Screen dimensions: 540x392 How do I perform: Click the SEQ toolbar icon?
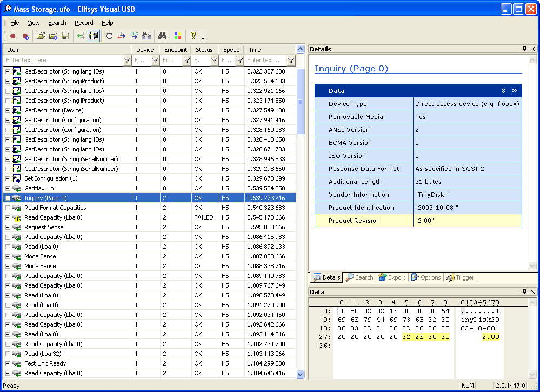coord(146,36)
